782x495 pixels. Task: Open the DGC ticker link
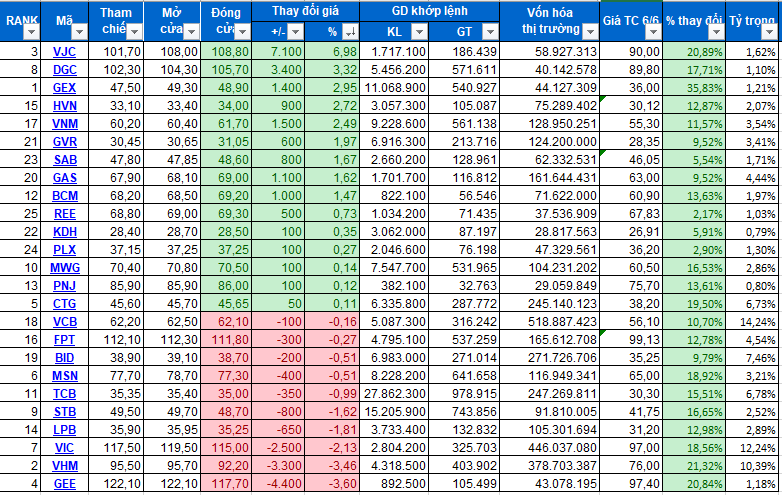64,70
